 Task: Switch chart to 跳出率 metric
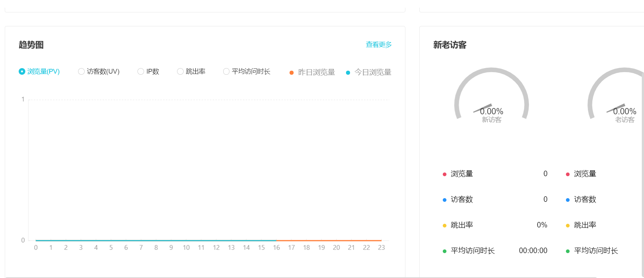pyautogui.click(x=180, y=71)
